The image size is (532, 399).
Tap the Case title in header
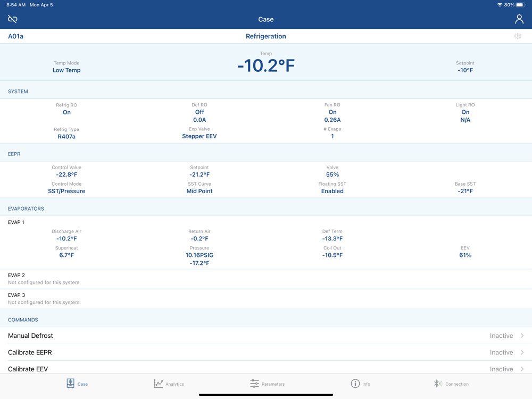pos(265,19)
